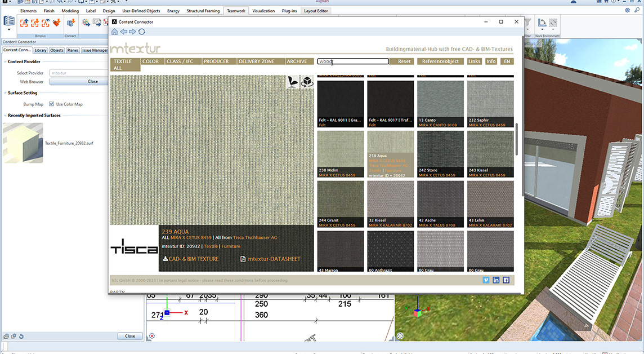Viewport: 644px width, 354px height.
Task: Switch language with EN button
Action: 507,61
